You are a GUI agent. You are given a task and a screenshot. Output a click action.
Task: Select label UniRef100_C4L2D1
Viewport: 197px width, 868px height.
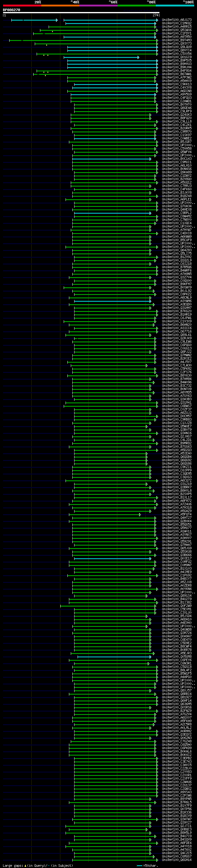click(177, 440)
